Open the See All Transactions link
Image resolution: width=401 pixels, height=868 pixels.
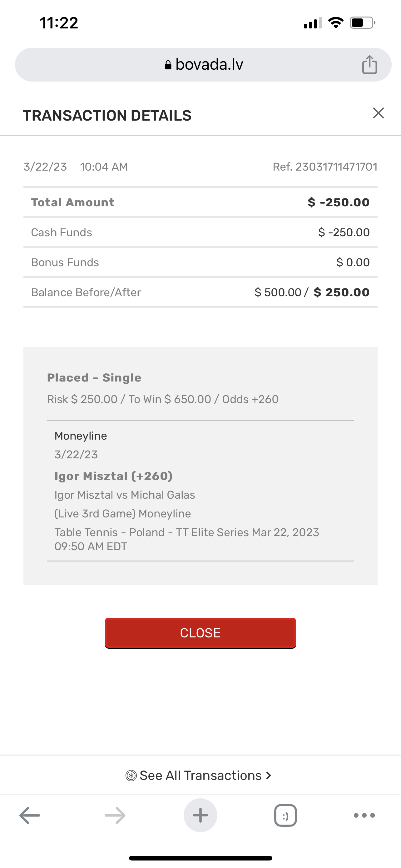click(x=200, y=776)
